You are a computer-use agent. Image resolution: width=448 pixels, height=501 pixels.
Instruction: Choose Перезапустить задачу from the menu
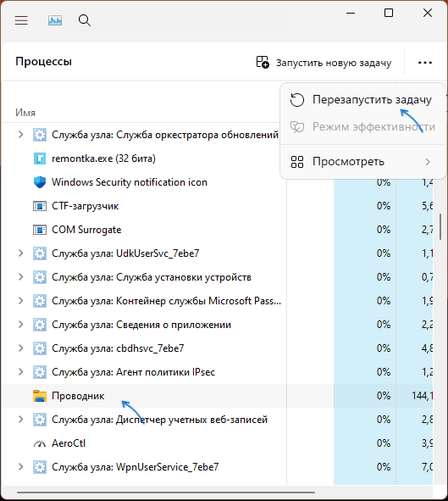[x=362, y=100]
